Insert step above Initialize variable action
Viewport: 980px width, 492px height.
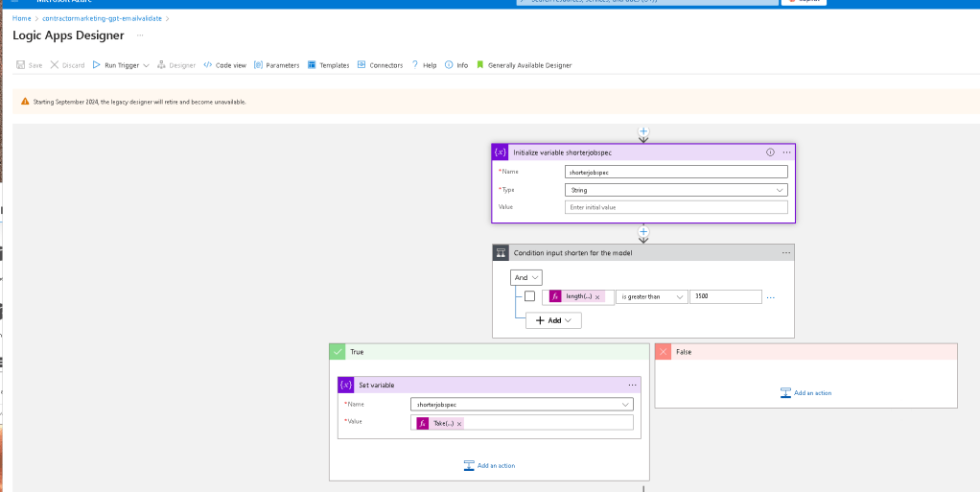point(643,131)
